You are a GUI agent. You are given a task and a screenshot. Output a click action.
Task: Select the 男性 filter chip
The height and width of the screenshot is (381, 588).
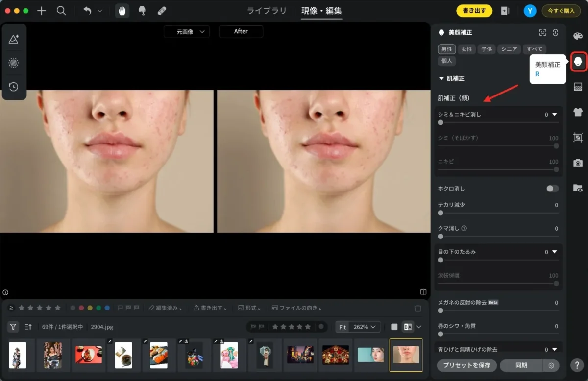[x=447, y=49]
